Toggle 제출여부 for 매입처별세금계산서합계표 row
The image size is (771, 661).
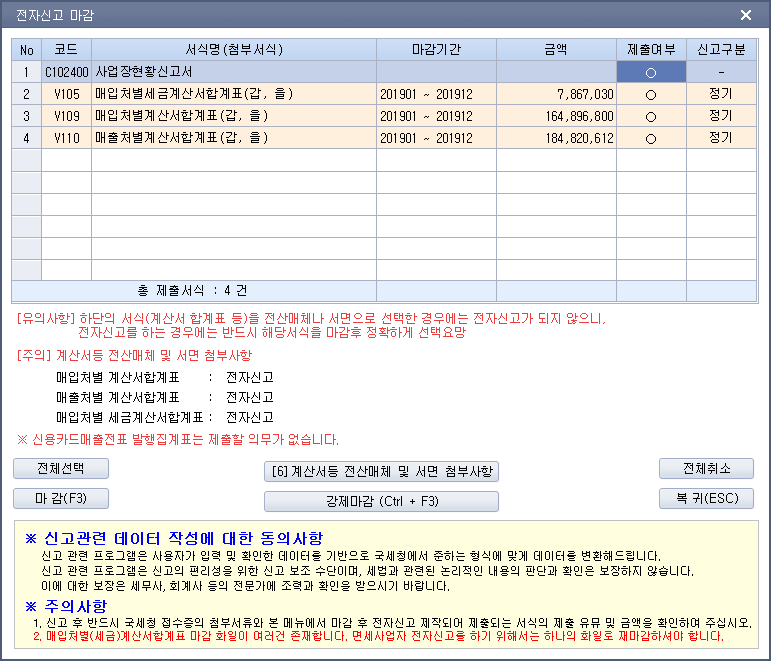tap(651, 94)
